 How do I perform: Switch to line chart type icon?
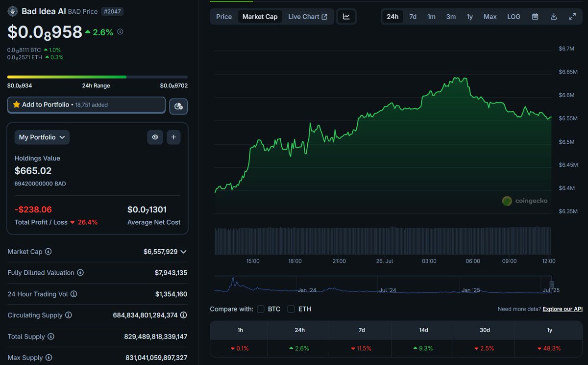[x=346, y=17]
